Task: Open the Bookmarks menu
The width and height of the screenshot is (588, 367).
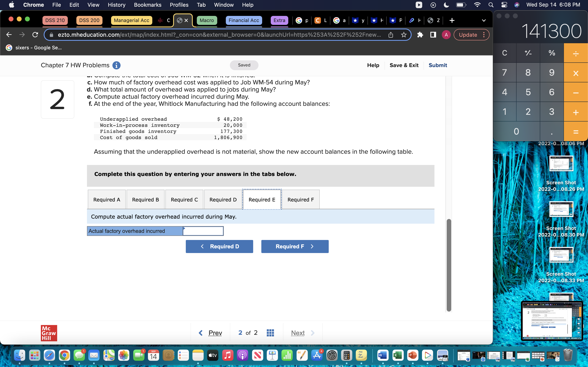Action: pyautogui.click(x=147, y=5)
